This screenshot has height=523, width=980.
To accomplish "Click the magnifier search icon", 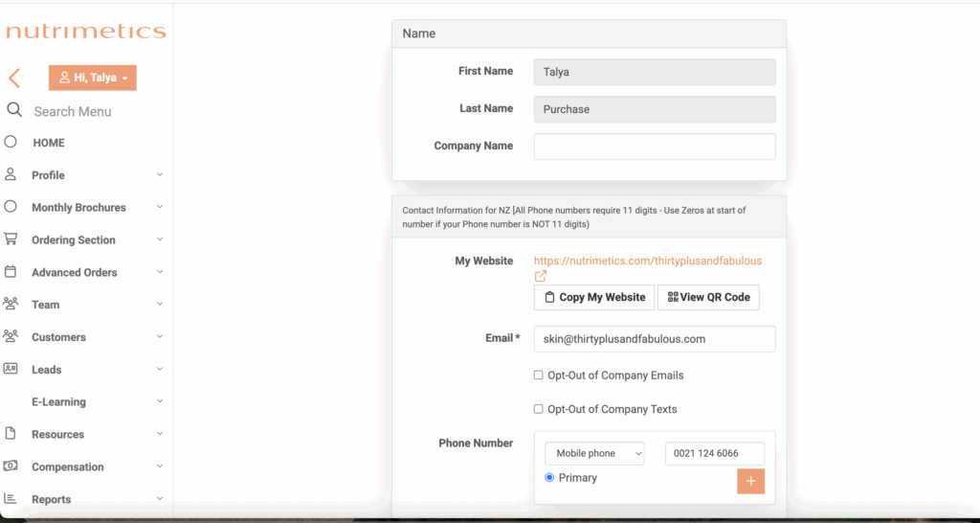I will coord(14,111).
